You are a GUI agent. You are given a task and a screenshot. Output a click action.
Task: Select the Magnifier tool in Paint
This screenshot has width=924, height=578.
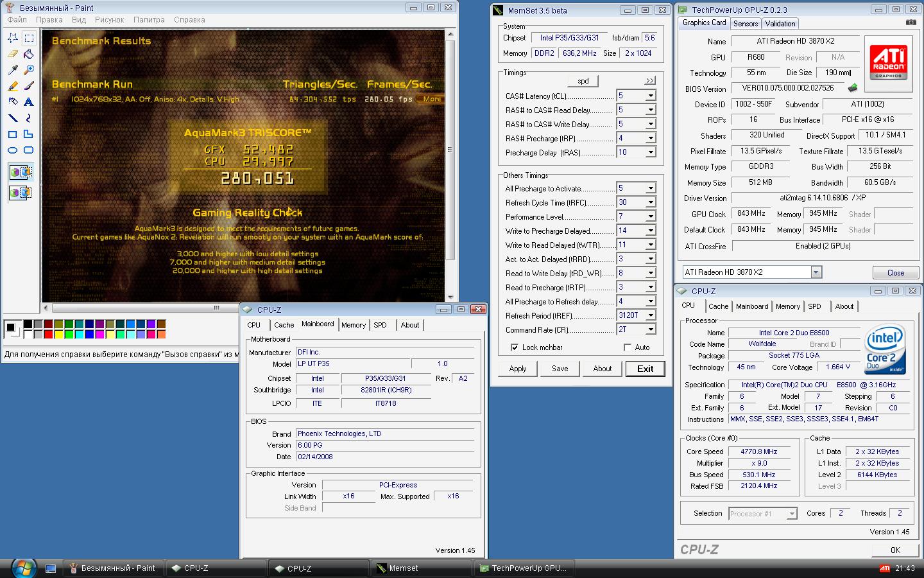click(28, 70)
